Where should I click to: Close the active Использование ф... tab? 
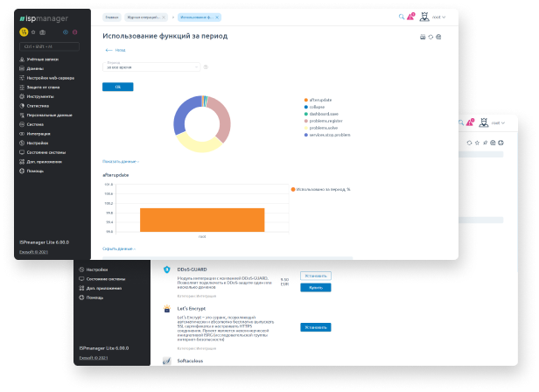[x=217, y=17]
